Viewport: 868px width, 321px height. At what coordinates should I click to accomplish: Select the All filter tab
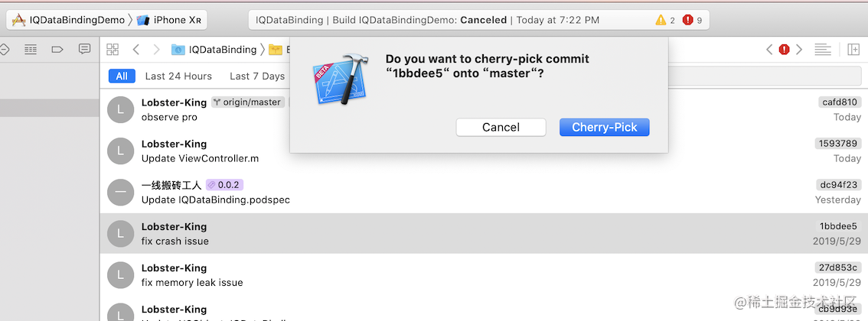(122, 76)
